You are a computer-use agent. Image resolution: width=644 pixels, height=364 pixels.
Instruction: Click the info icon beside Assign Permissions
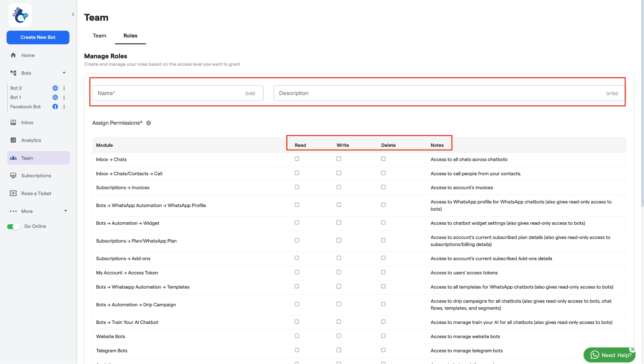[x=149, y=123]
